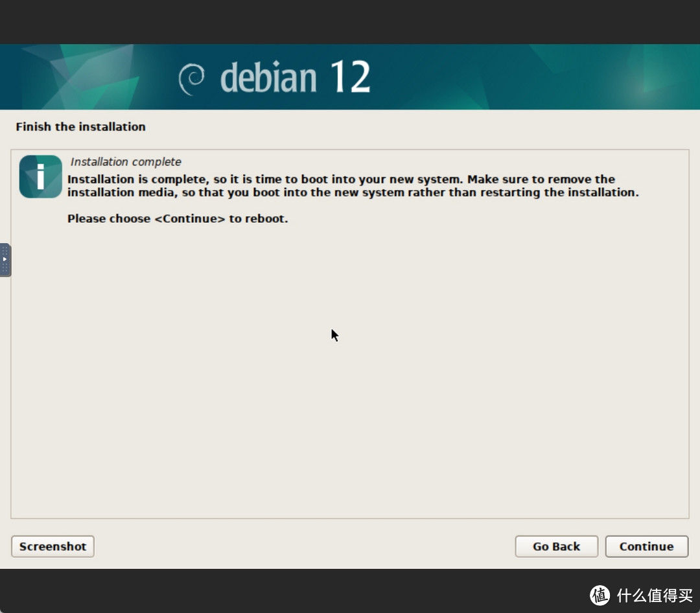
Task: Click the Screenshot button
Action: tap(52, 546)
